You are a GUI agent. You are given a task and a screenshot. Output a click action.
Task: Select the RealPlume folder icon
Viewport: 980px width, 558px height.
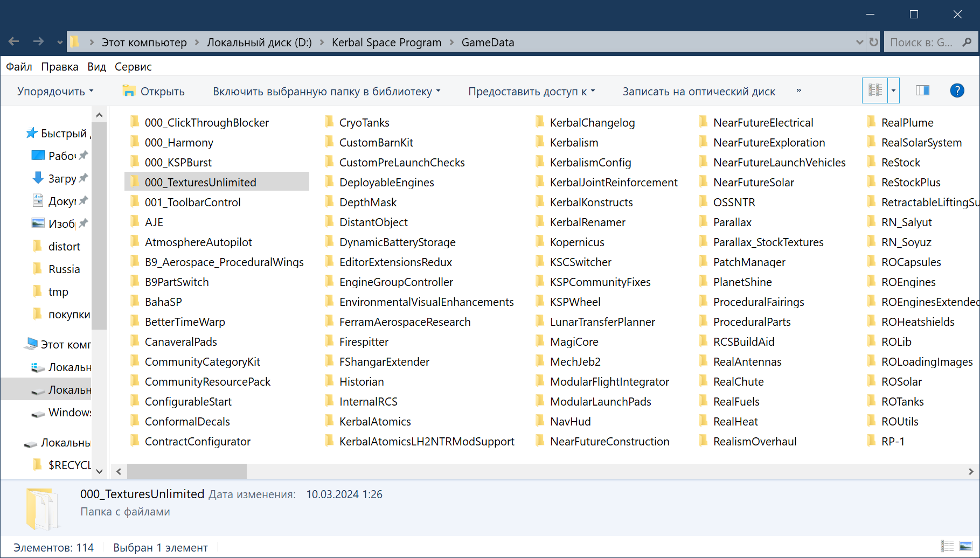tap(871, 122)
